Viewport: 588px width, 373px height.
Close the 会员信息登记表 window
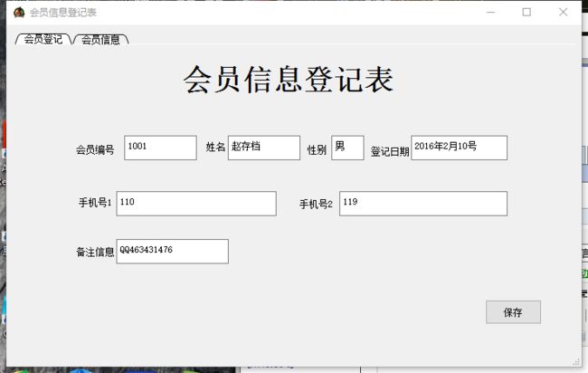(x=563, y=13)
